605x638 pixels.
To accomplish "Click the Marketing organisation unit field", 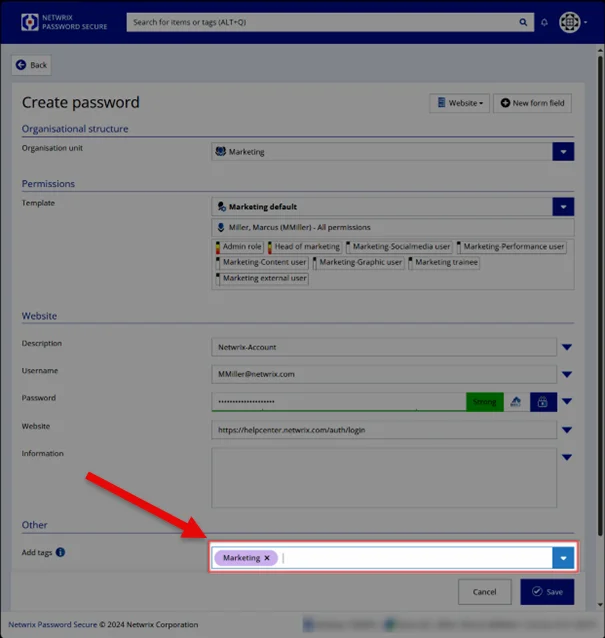I will pyautogui.click(x=382, y=152).
